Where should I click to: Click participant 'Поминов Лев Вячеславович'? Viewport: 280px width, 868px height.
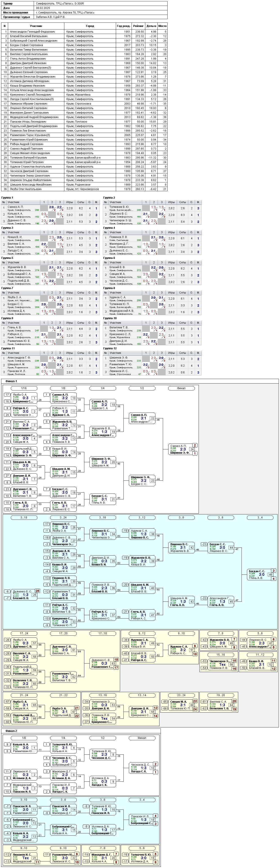[28, 130]
